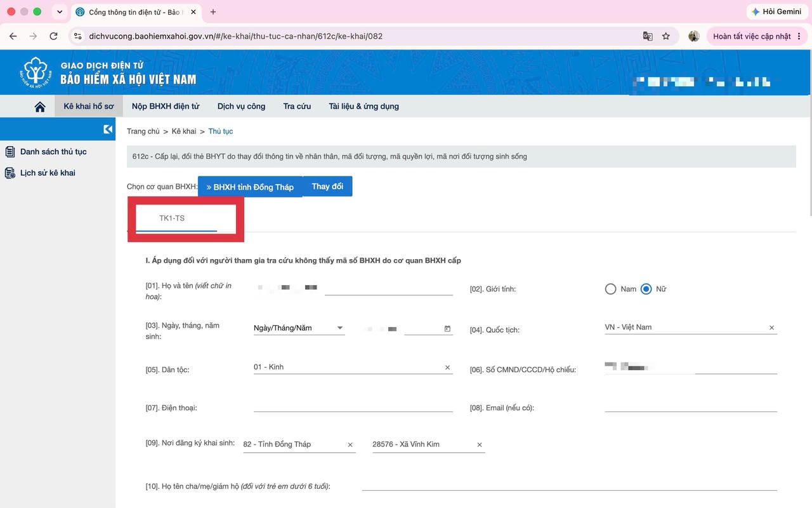Switch to the TK1-TS tab
This screenshot has height=508, width=812.
tap(172, 218)
